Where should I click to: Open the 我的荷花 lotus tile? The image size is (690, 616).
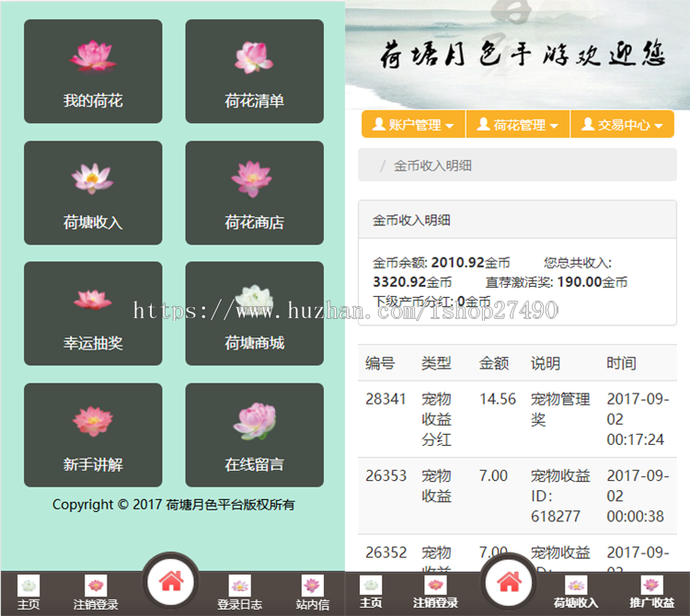pos(93,71)
